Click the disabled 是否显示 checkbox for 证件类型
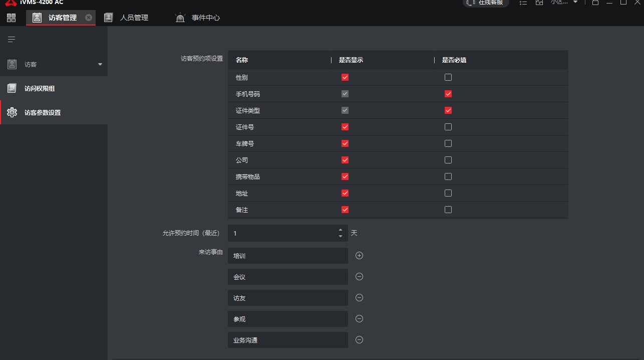Screen dimensions: 644x360 coord(345,110)
